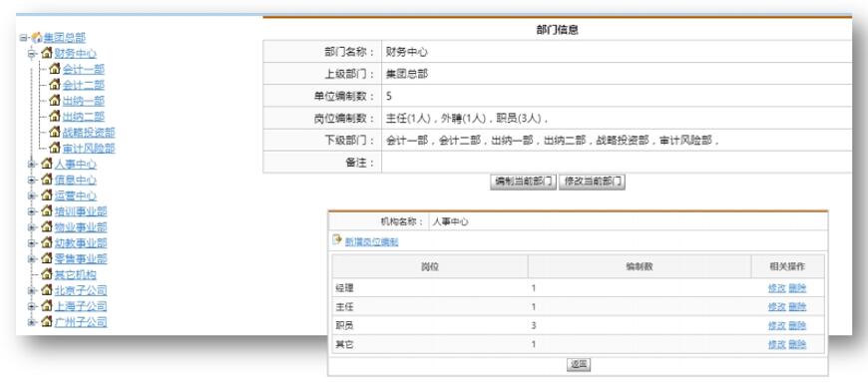The width and height of the screenshot is (868, 387).
Task: Click the page icon beside 新增岗位编制
Action: [x=337, y=239]
